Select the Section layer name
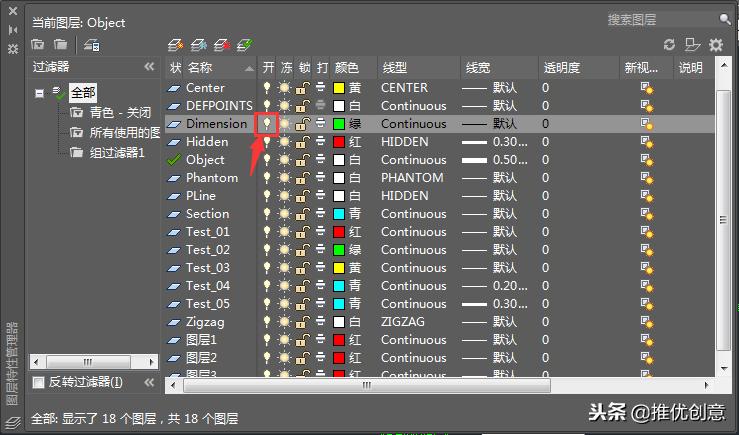Image resolution: width=739 pixels, height=435 pixels. (x=207, y=214)
